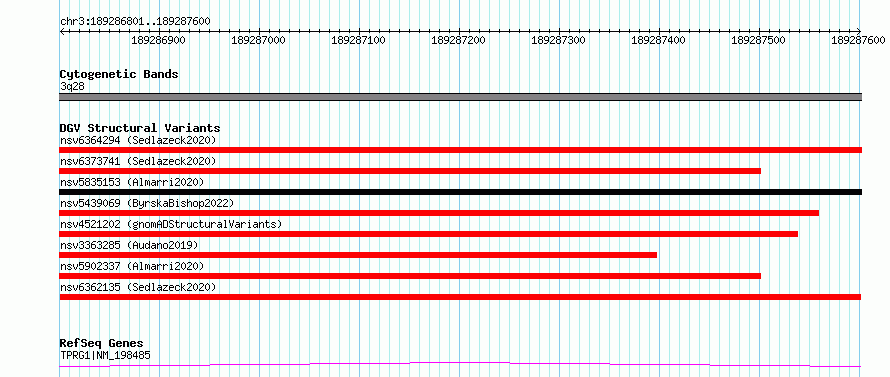Open nsv4521202 (gnomADStructuralVariants) label

point(171,224)
